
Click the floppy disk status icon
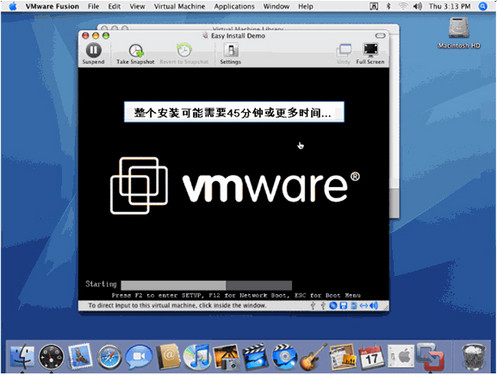pos(343,305)
